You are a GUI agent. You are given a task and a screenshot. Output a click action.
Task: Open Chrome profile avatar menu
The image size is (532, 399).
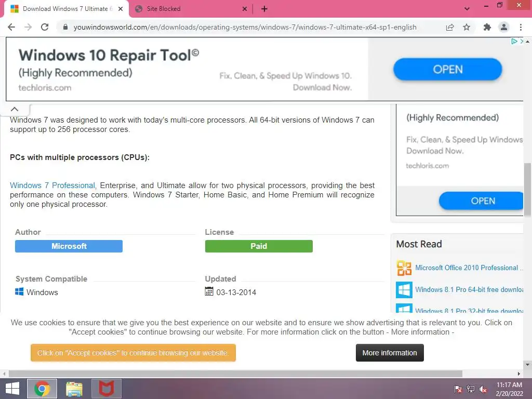point(504,27)
